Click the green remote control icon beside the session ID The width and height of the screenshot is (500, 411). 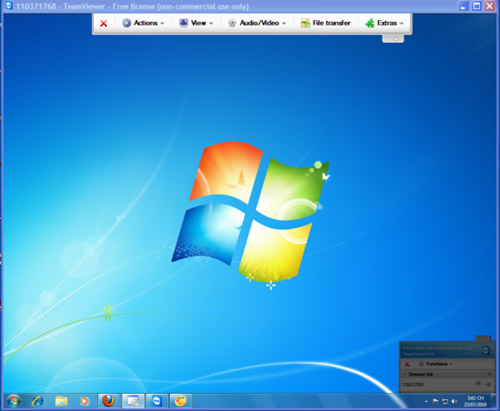pyautogui.click(x=478, y=384)
